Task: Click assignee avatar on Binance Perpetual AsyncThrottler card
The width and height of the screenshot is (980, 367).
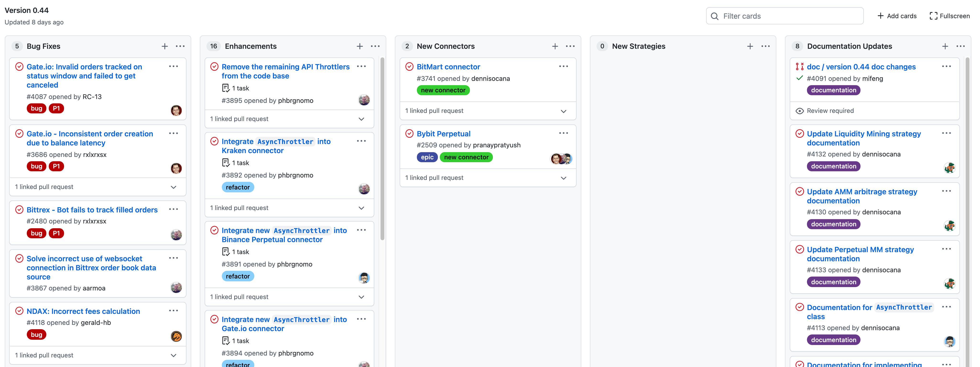Action: (364, 278)
